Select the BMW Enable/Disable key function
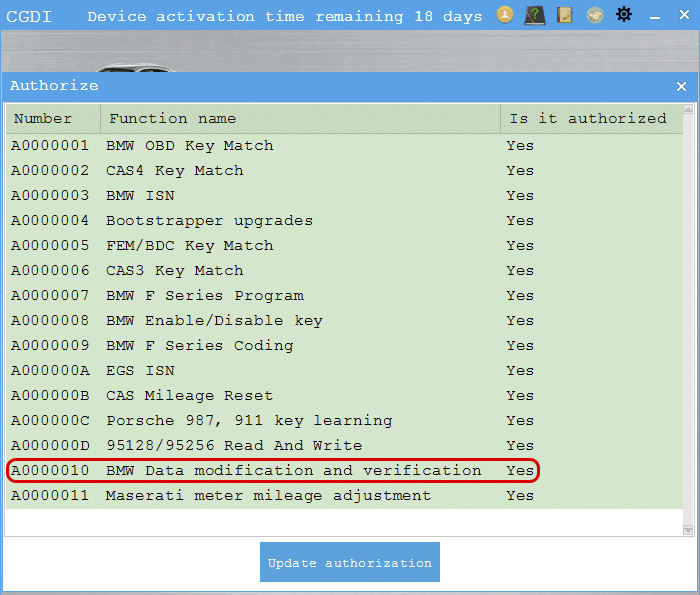Viewport: 700px width, 595px height. coord(214,321)
